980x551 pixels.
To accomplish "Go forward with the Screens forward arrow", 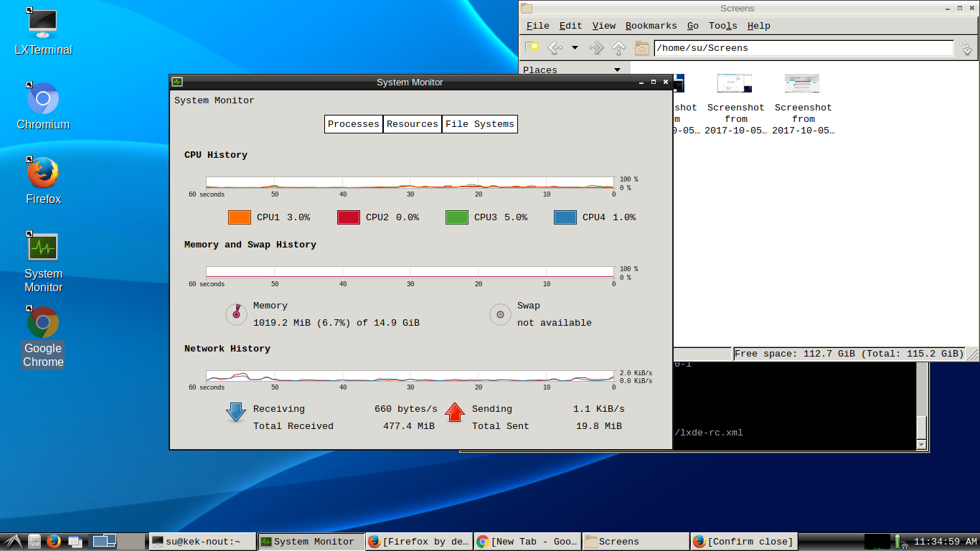I will (x=596, y=48).
